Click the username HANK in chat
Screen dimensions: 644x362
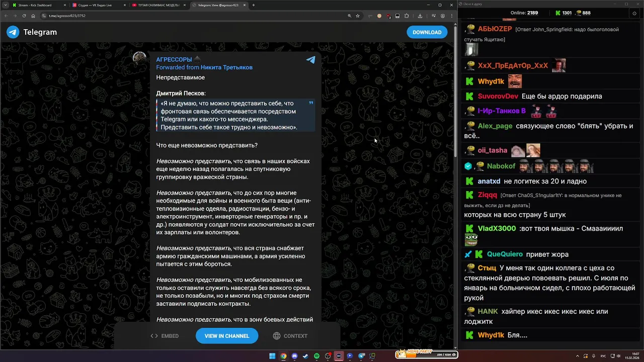[x=488, y=312]
